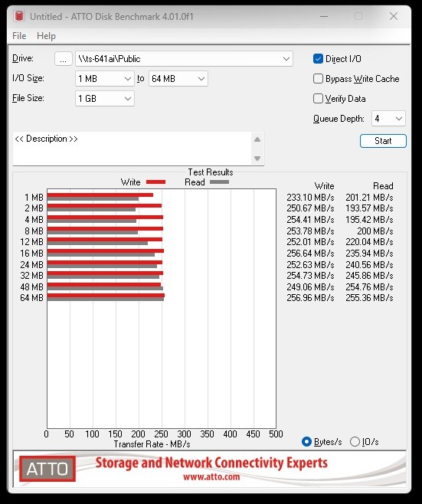Enable Bypass Write Cache
The image size is (422, 504).
(318, 79)
